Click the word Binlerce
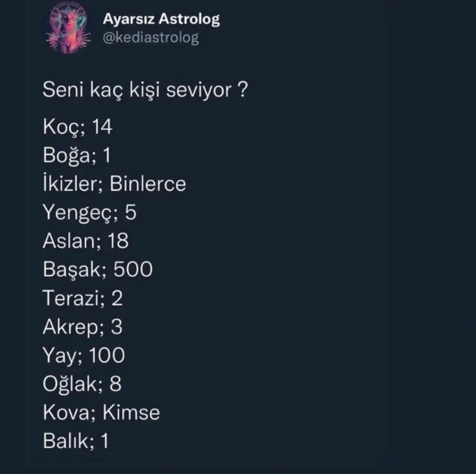 pos(148,184)
